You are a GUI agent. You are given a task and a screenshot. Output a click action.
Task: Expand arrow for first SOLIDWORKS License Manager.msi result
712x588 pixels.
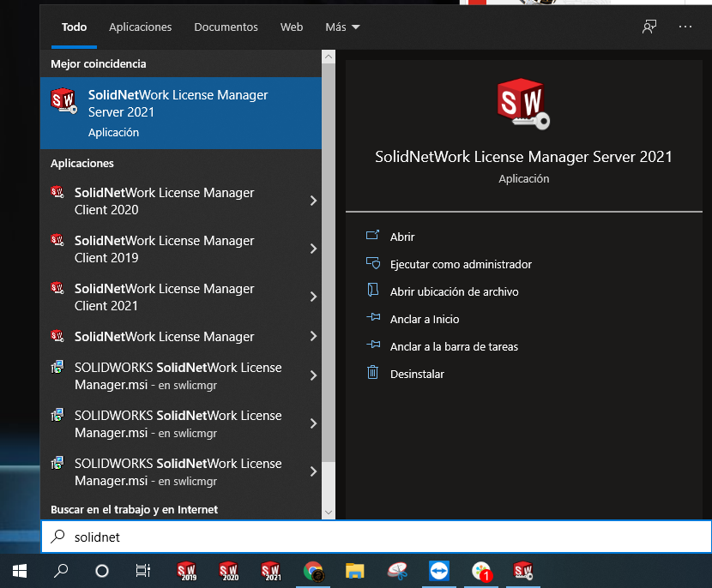(x=313, y=375)
